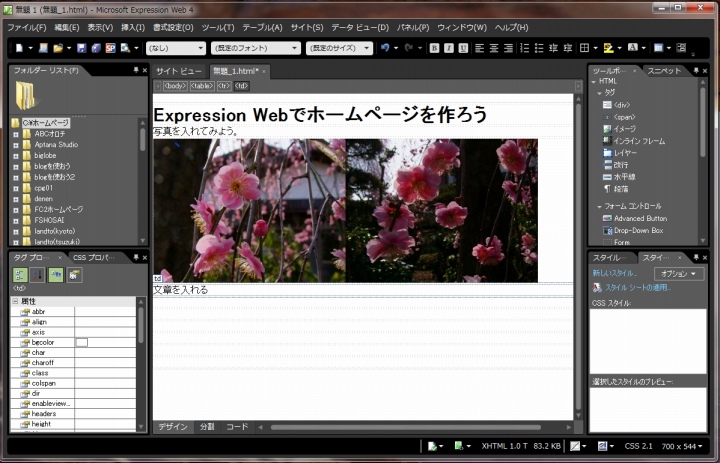Click the New page toolbar icon

[19, 48]
